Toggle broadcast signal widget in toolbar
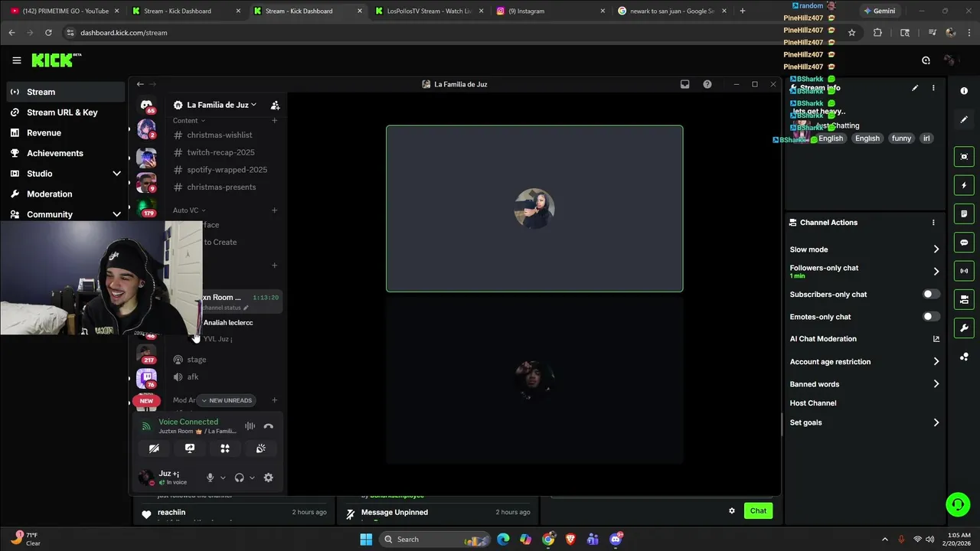 (x=964, y=271)
